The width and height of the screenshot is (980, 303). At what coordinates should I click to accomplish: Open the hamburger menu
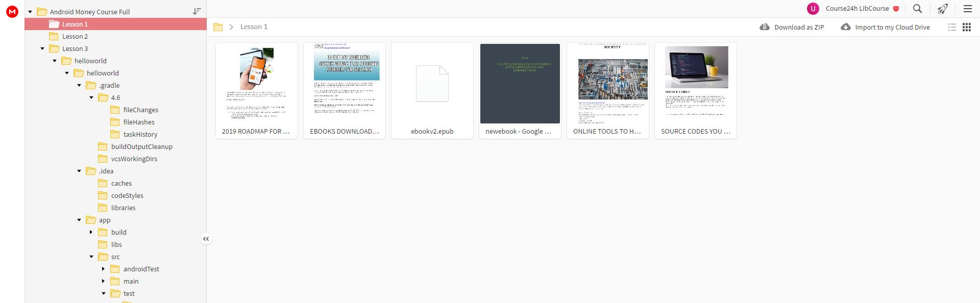pos(967,9)
